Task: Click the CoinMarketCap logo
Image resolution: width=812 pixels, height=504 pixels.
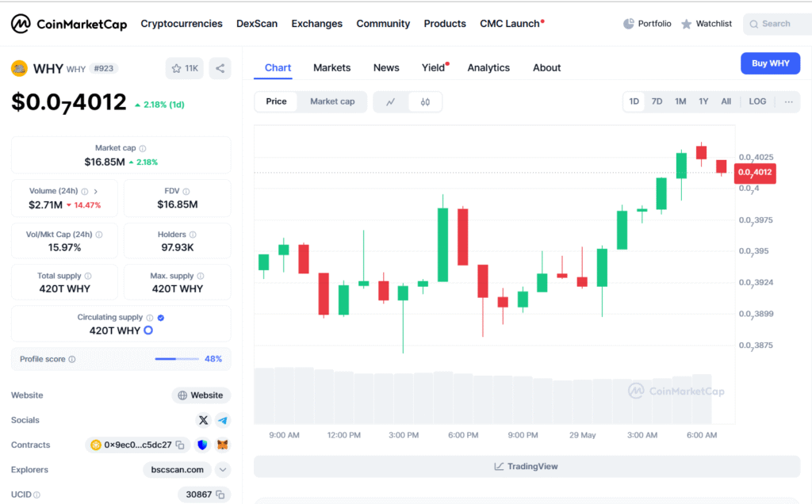Action: 69,24
